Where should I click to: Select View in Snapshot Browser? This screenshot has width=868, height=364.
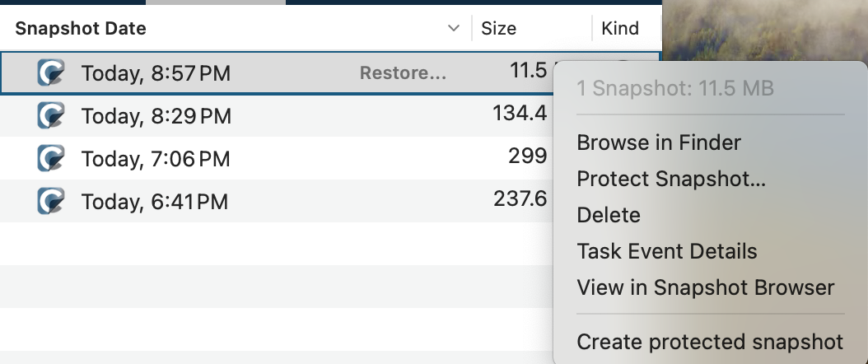click(x=705, y=287)
